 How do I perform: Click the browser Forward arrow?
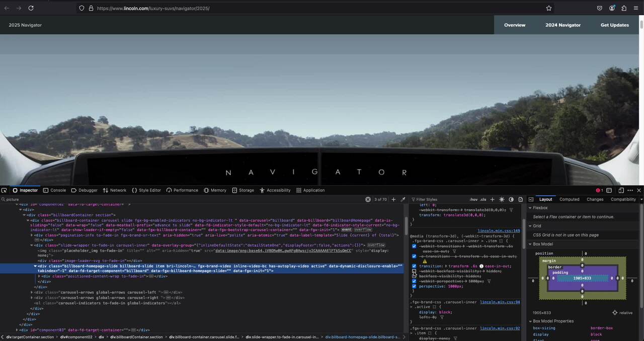(19, 8)
